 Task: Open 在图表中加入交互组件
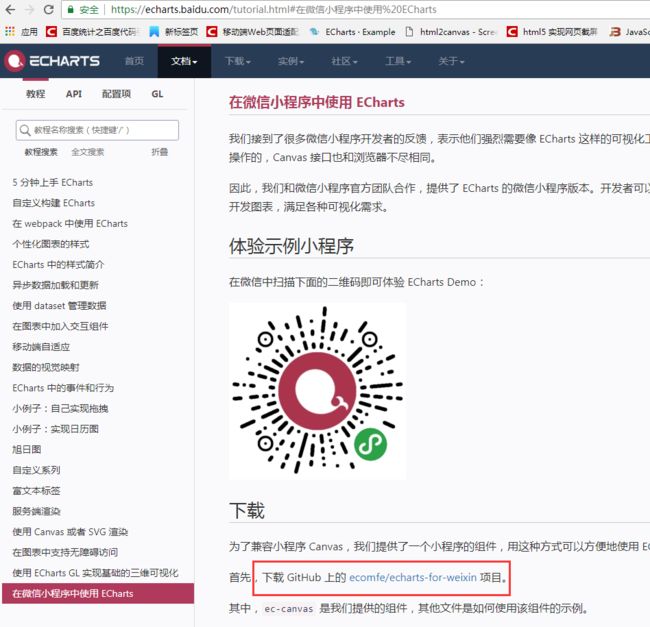click(60, 327)
